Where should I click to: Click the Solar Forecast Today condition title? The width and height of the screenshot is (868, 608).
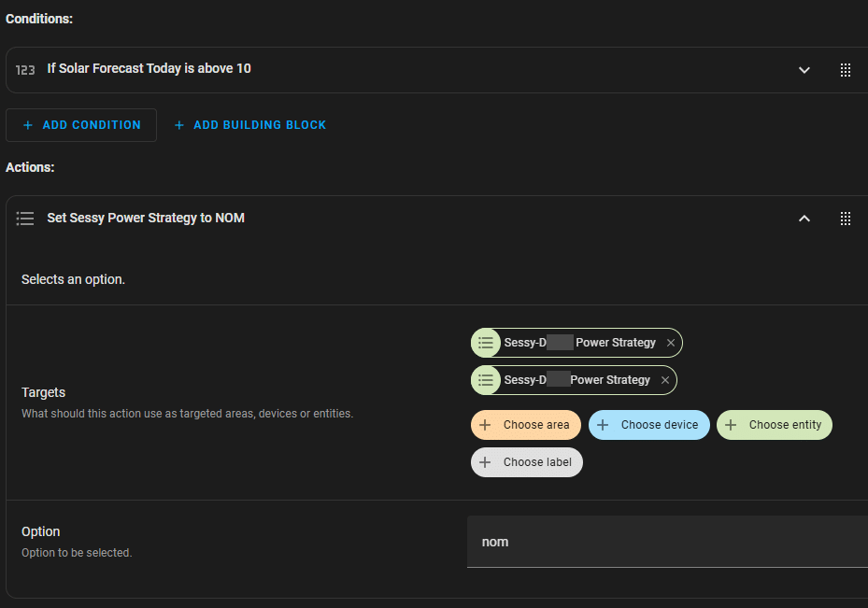(x=149, y=69)
